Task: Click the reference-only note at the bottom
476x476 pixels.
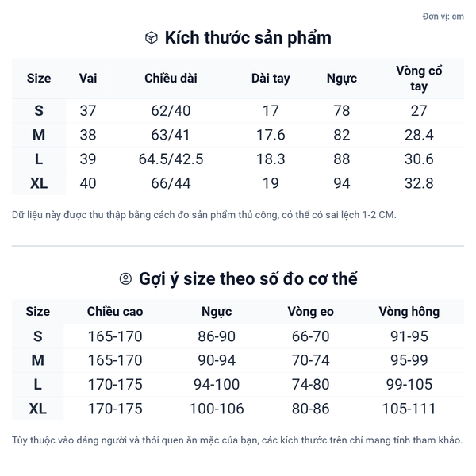Action: pyautogui.click(x=237, y=440)
